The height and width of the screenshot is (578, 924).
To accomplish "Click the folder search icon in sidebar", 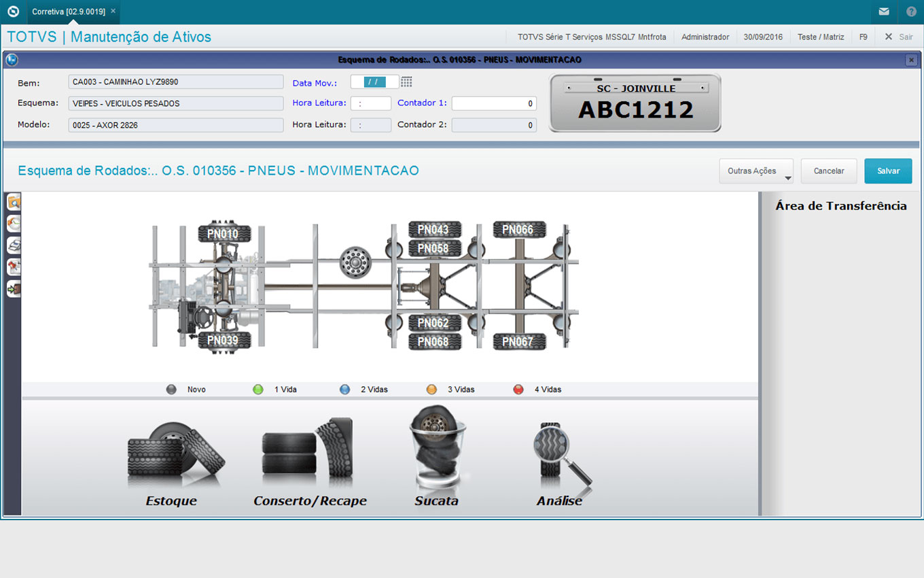I will (x=13, y=201).
